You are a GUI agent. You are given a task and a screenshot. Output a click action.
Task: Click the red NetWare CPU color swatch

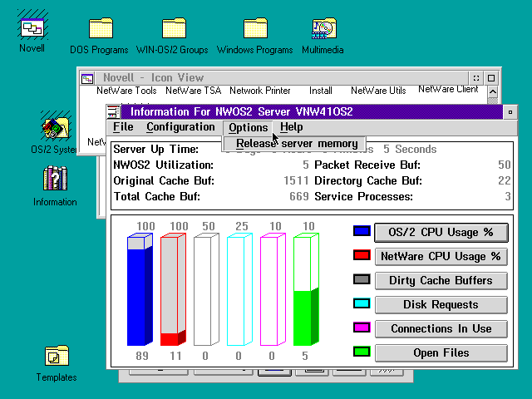[x=362, y=255]
